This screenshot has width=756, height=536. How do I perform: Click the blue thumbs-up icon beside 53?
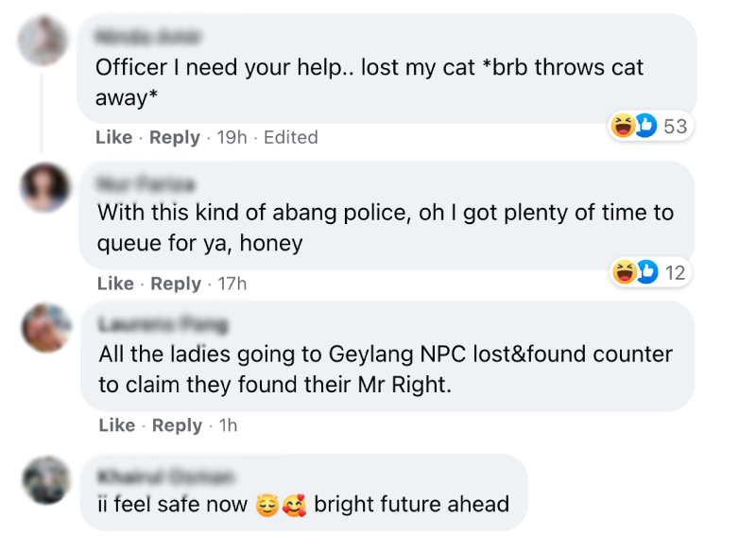coord(644,125)
